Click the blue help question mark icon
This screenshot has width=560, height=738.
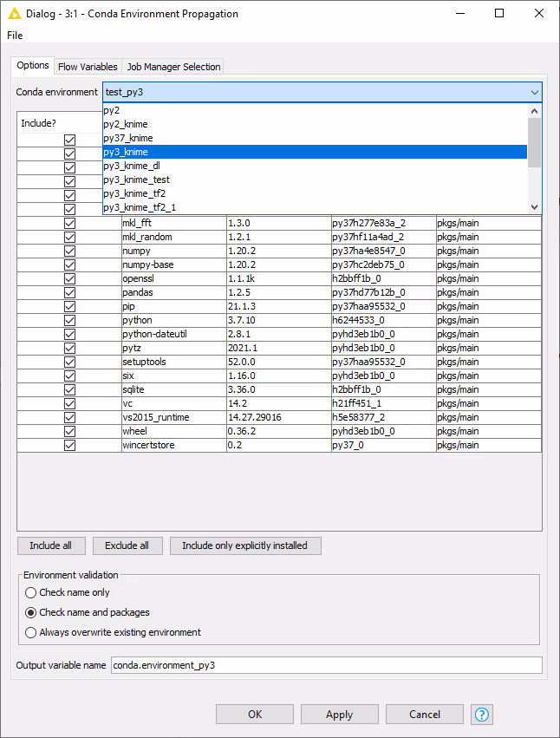[x=481, y=715]
